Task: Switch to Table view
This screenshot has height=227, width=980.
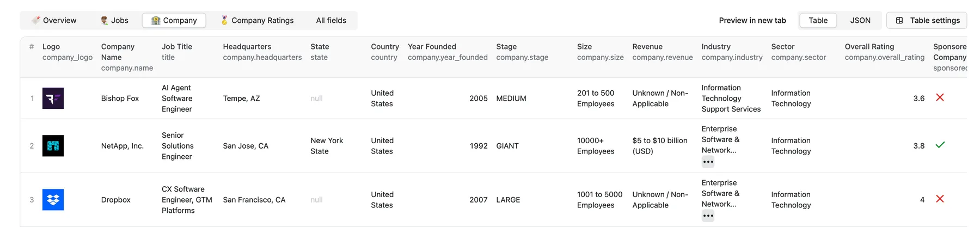Action: click(x=818, y=21)
